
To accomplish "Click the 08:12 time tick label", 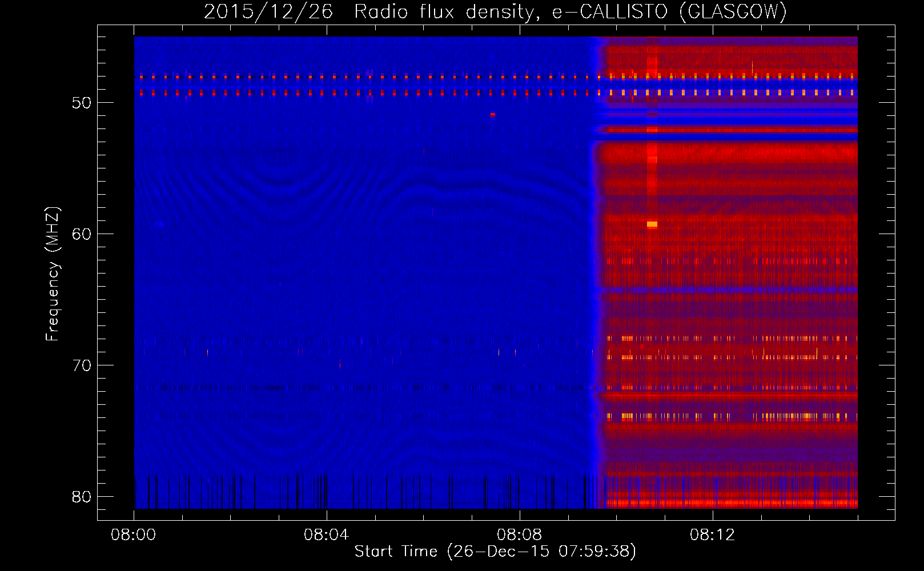I will [x=712, y=535].
